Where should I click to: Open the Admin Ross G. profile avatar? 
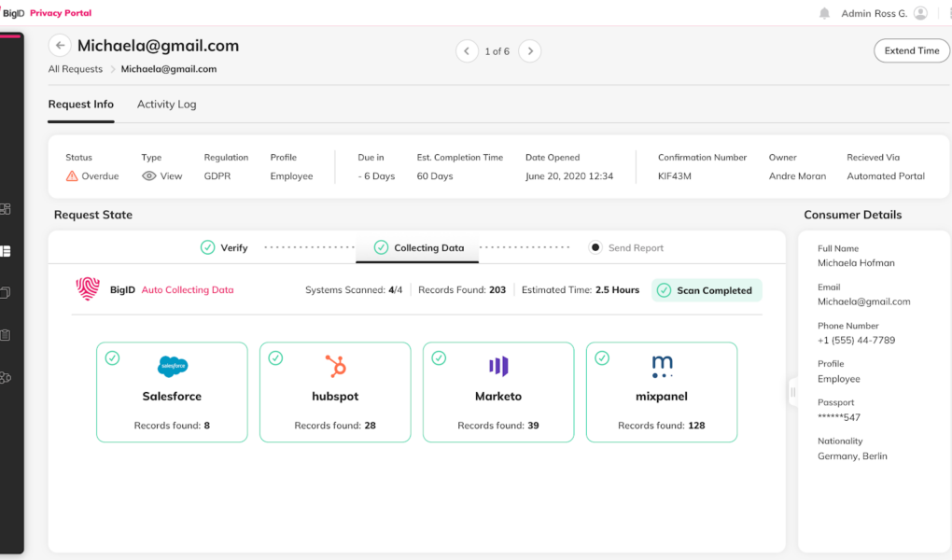920,13
